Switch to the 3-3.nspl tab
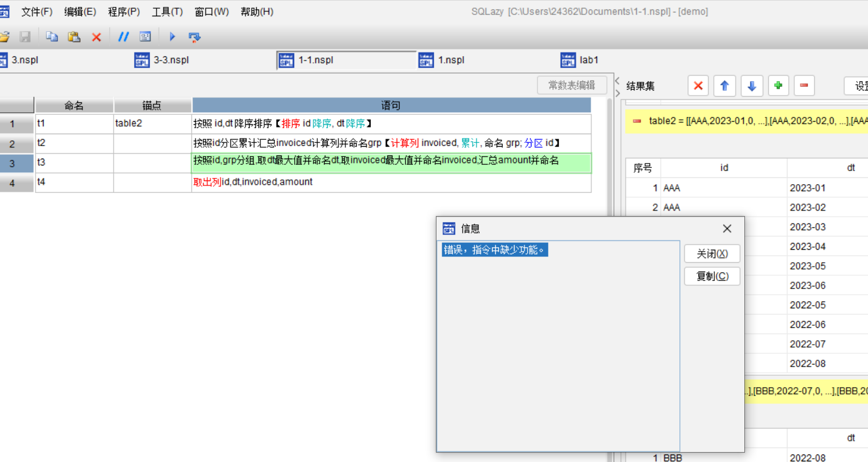The width and height of the screenshot is (868, 462). pos(171,60)
